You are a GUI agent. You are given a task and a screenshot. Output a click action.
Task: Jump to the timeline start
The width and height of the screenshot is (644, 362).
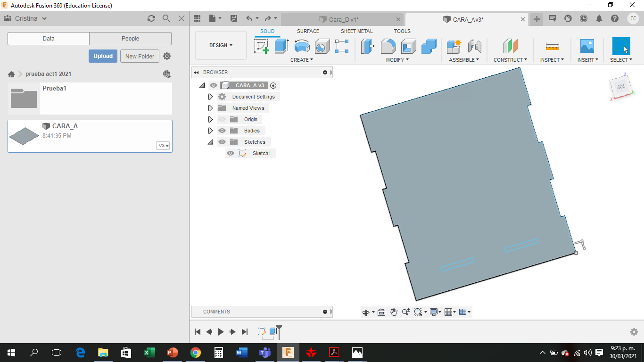pyautogui.click(x=198, y=332)
